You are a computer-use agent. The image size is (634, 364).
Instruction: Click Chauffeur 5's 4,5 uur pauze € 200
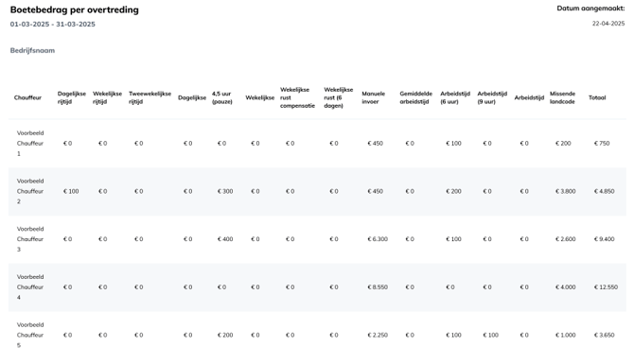225,336
